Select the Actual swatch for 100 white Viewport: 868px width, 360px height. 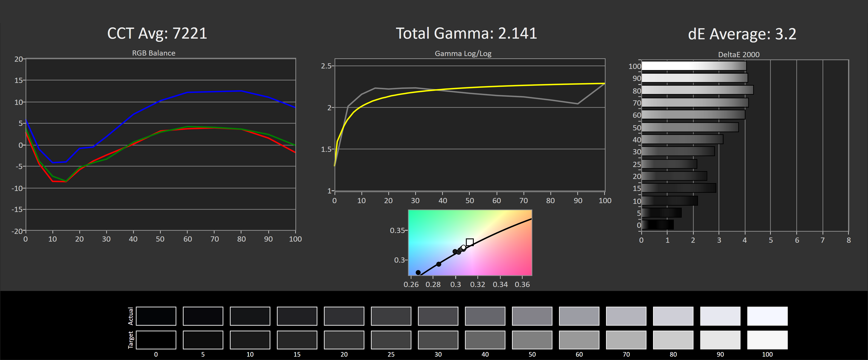pyautogui.click(x=767, y=316)
